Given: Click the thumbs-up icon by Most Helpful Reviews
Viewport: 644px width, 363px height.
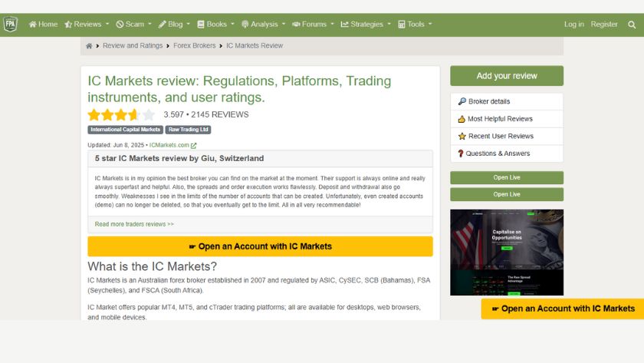Looking at the screenshot, I should tap(462, 119).
